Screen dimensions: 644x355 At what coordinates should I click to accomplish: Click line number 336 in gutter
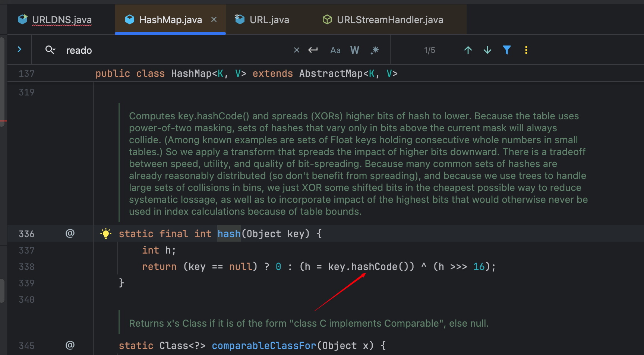(26, 234)
